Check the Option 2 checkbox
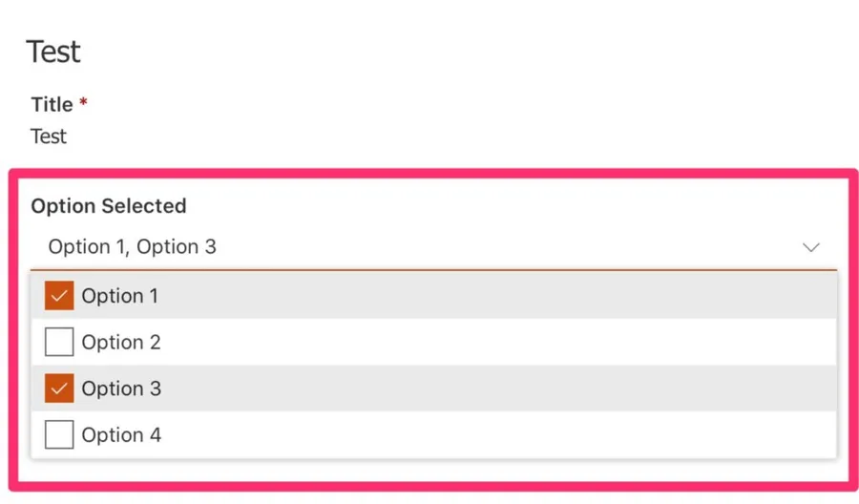 click(59, 342)
